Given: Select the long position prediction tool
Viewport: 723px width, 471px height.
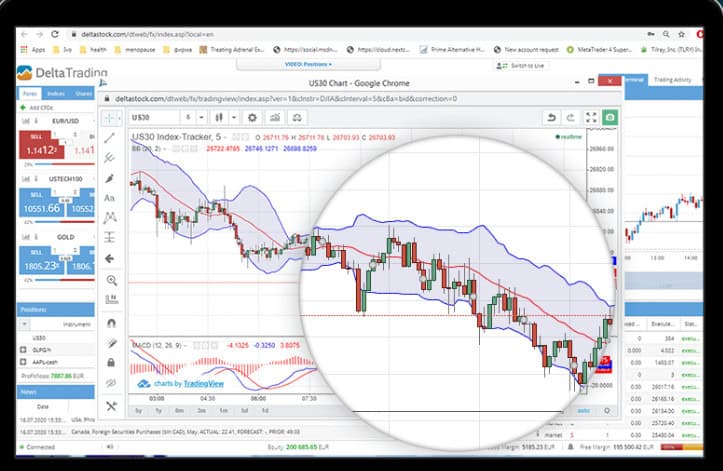Looking at the screenshot, I should tap(110, 238).
